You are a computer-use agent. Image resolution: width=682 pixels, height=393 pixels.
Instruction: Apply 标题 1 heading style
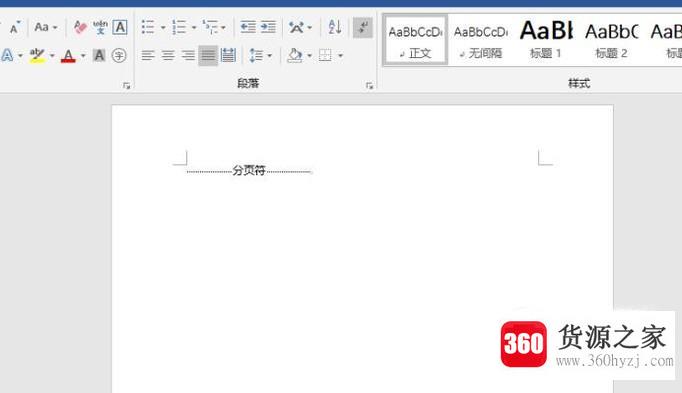(546, 40)
